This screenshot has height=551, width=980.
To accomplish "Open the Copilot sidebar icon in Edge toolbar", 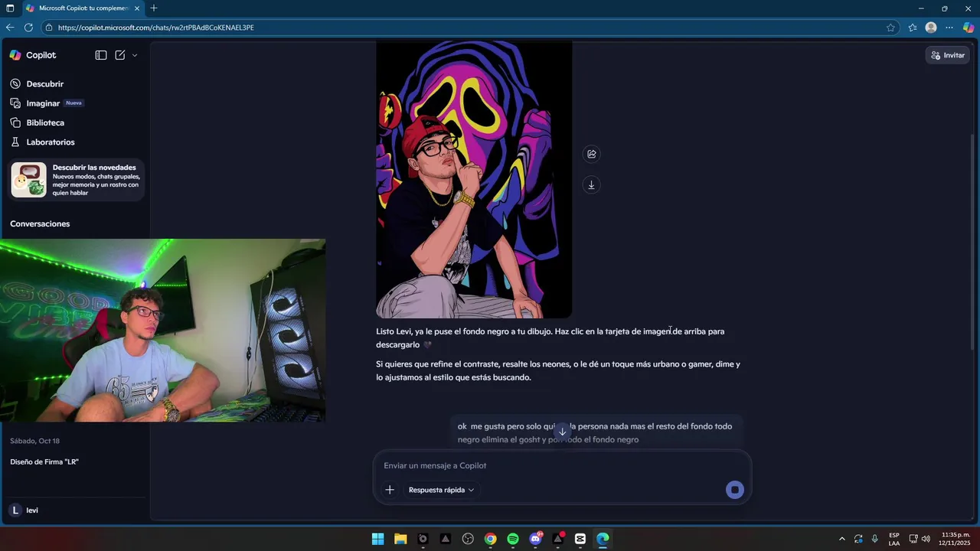I will [969, 28].
